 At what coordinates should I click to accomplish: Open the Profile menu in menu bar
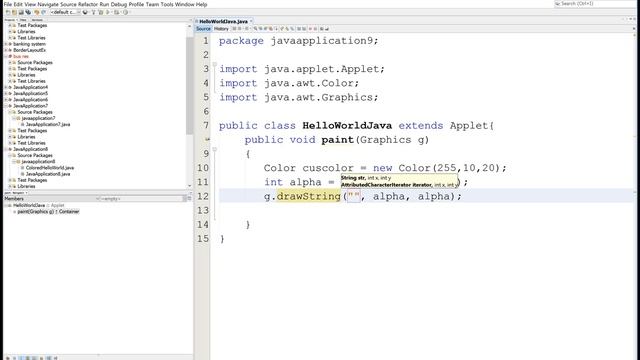[136, 4]
